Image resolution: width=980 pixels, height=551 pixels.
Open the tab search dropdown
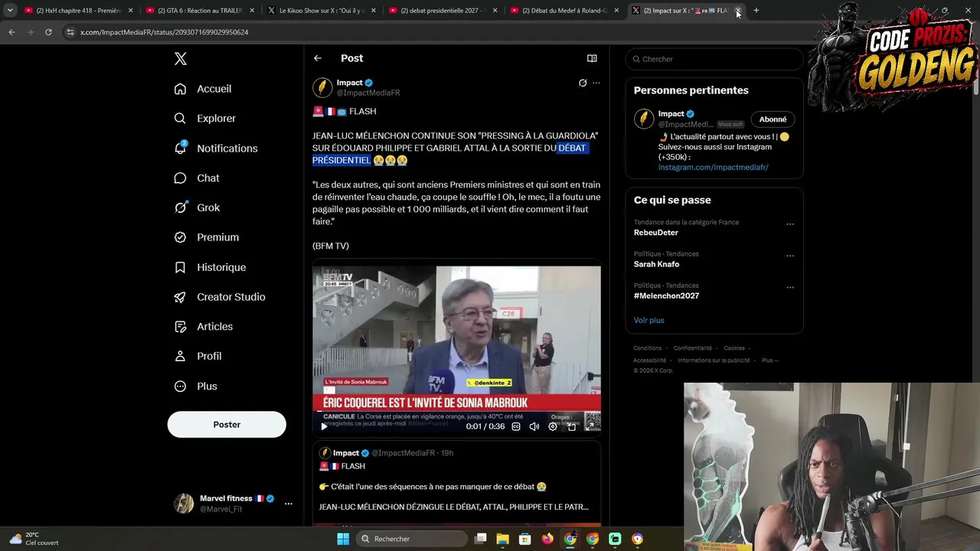coord(10,11)
